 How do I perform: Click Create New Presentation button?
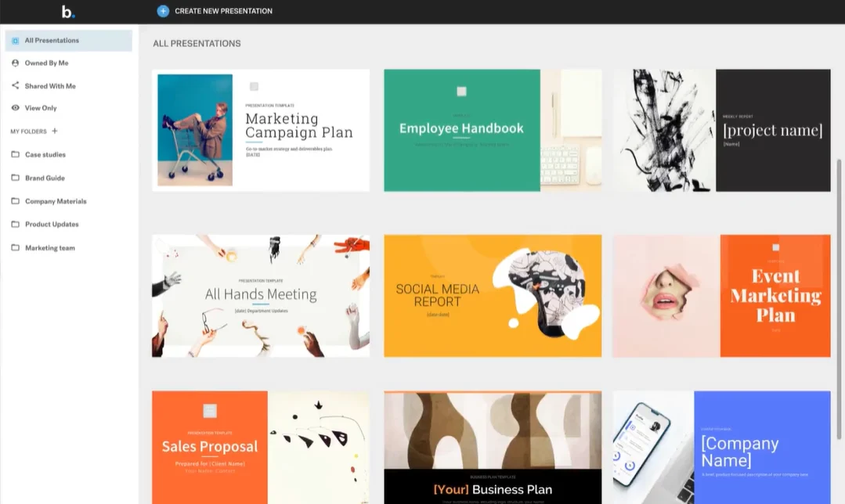[223, 11]
